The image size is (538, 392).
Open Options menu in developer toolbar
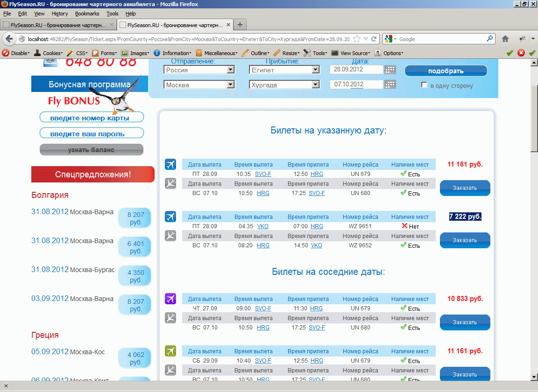[x=389, y=53]
